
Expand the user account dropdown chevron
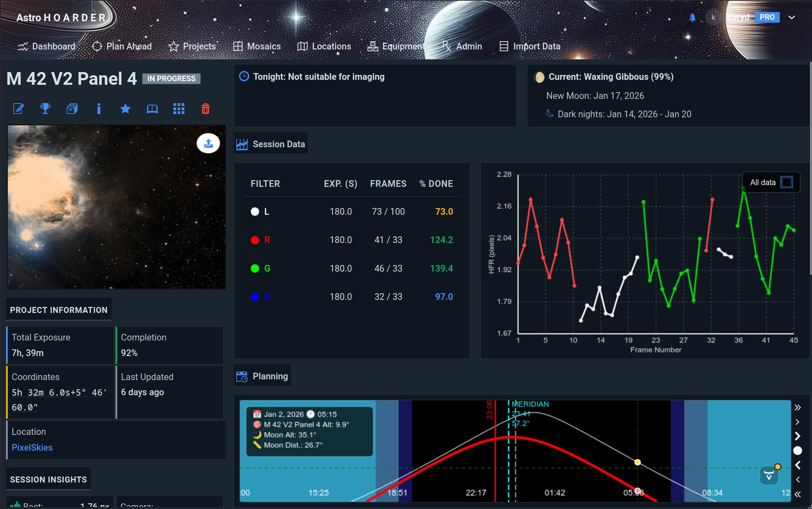pos(792,17)
